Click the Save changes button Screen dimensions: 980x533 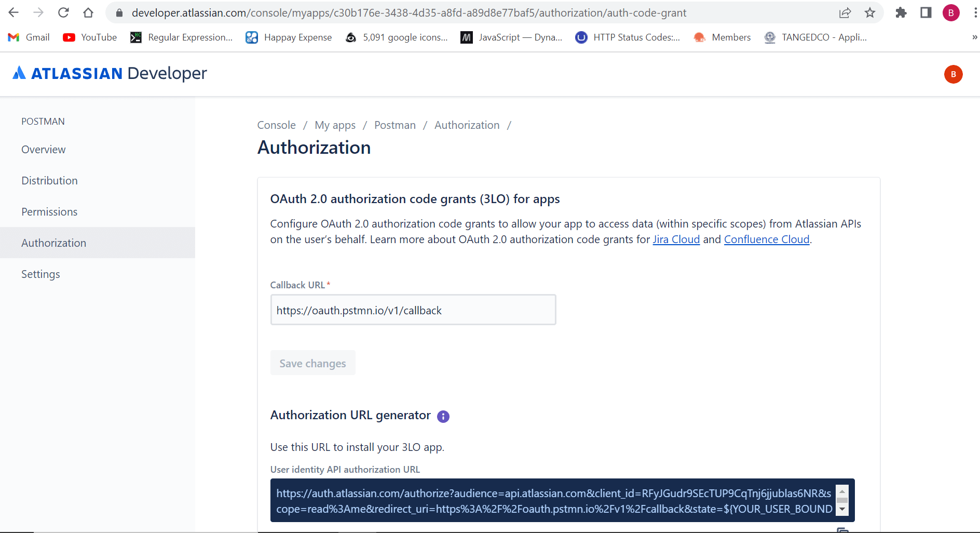(312, 363)
